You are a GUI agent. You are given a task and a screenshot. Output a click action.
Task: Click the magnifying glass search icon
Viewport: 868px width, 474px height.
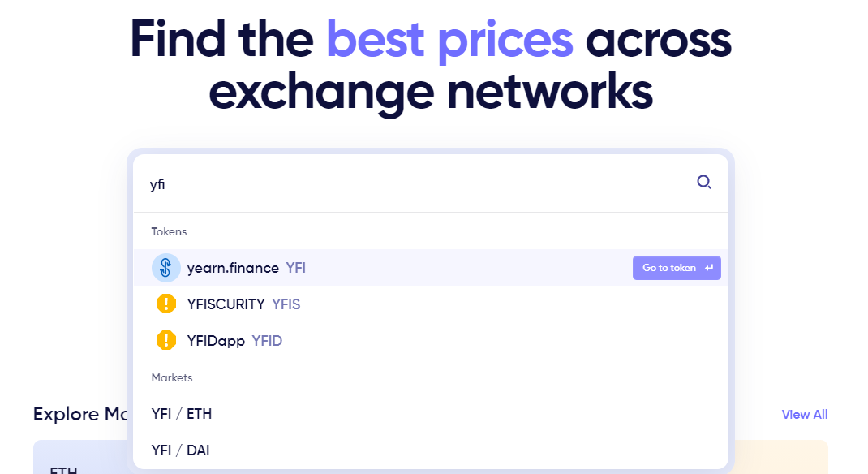pos(703,182)
